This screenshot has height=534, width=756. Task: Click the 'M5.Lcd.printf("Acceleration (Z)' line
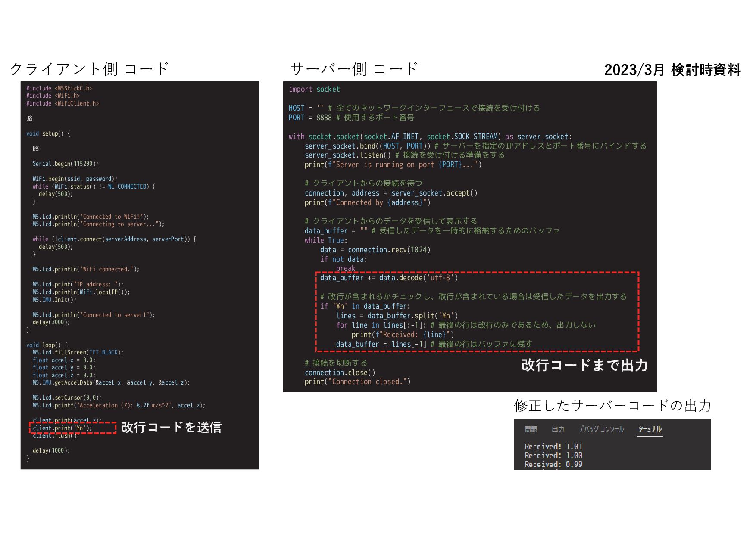point(119,405)
